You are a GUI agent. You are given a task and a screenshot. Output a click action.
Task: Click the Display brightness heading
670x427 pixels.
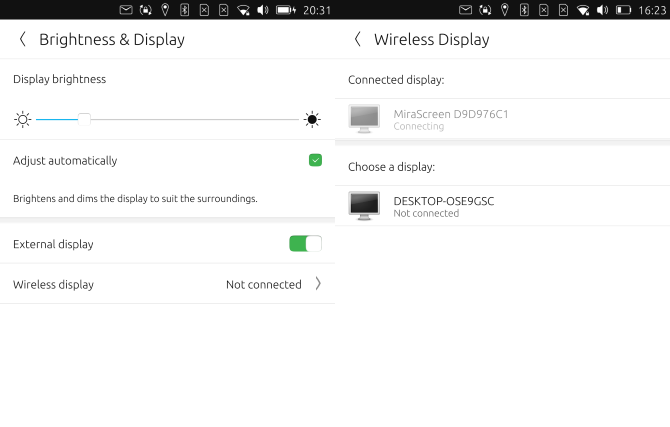coord(59,79)
